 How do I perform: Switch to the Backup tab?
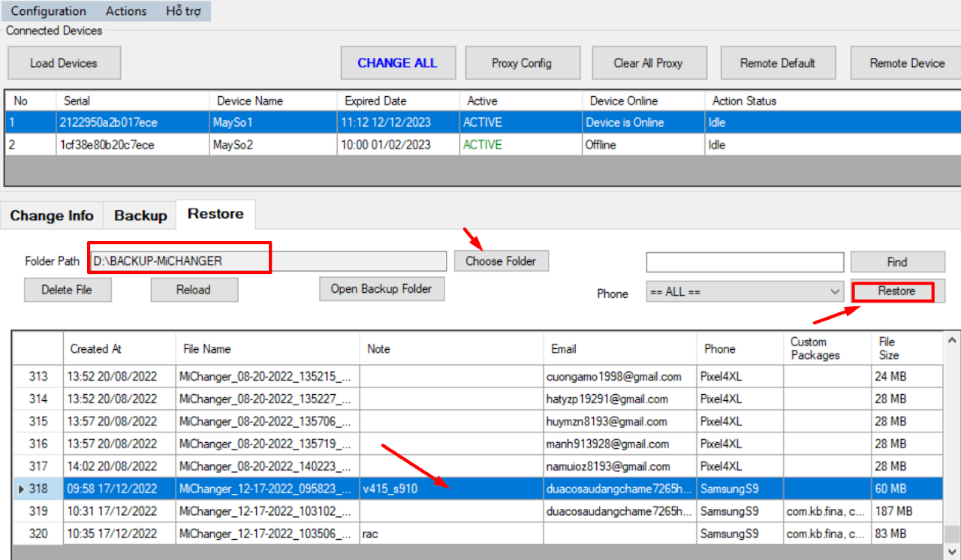[140, 215]
